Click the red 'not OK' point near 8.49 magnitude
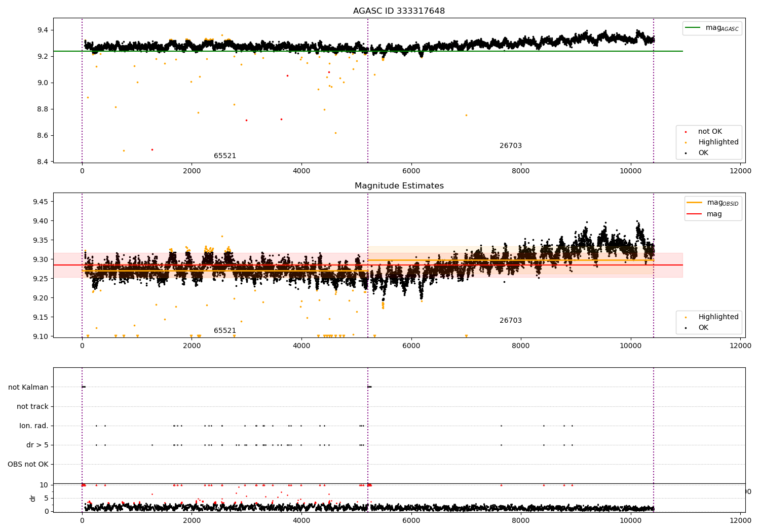This screenshot has width=760, height=532. [152, 149]
